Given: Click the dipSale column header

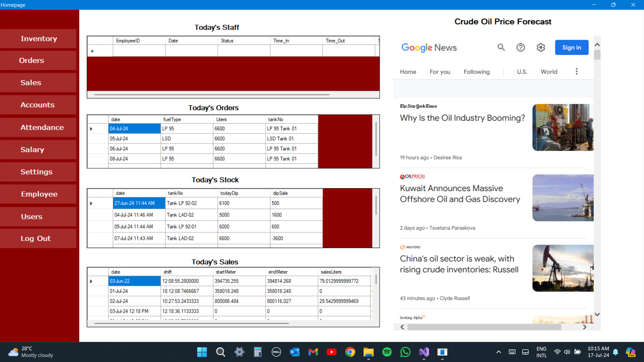Looking at the screenshot, I should (x=297, y=193).
